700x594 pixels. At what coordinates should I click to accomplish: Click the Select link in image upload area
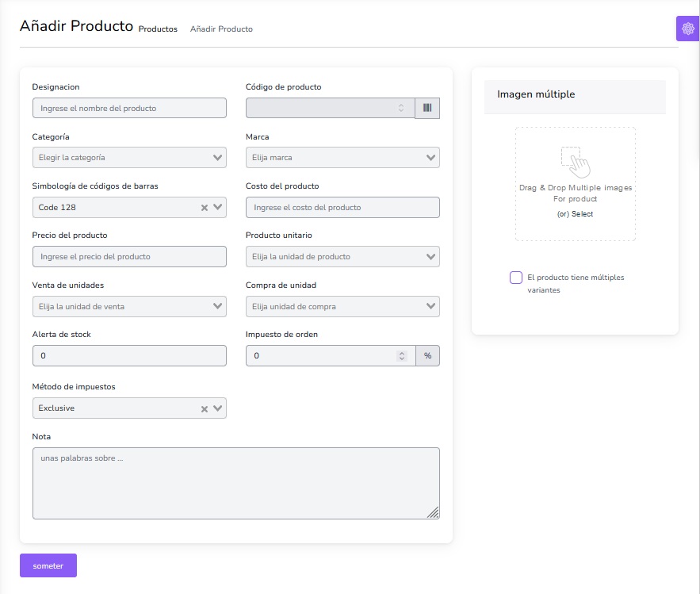click(x=582, y=214)
